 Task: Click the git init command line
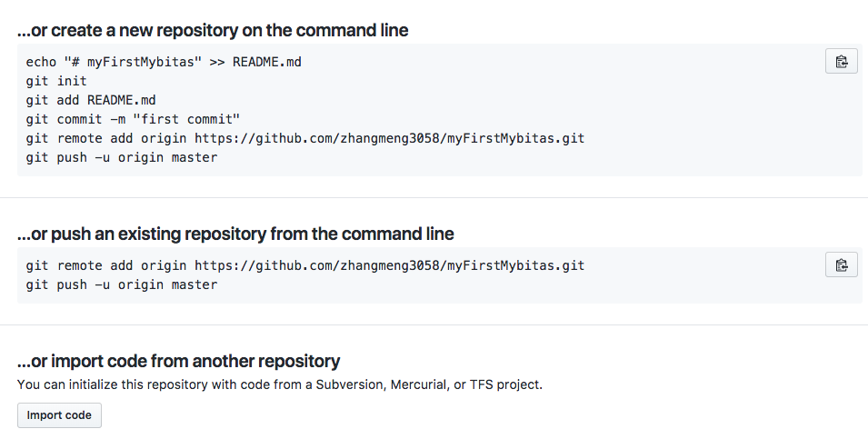[x=56, y=82]
